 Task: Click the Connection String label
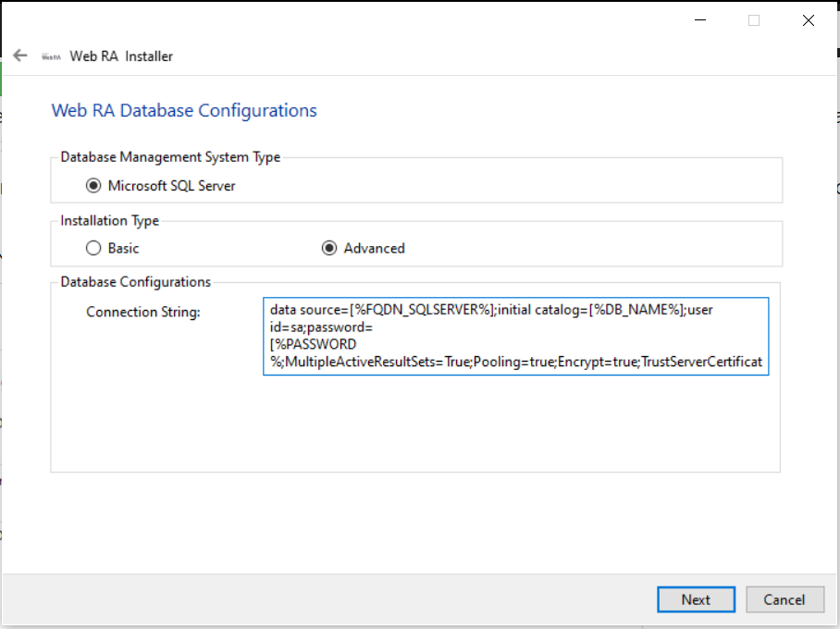(143, 312)
